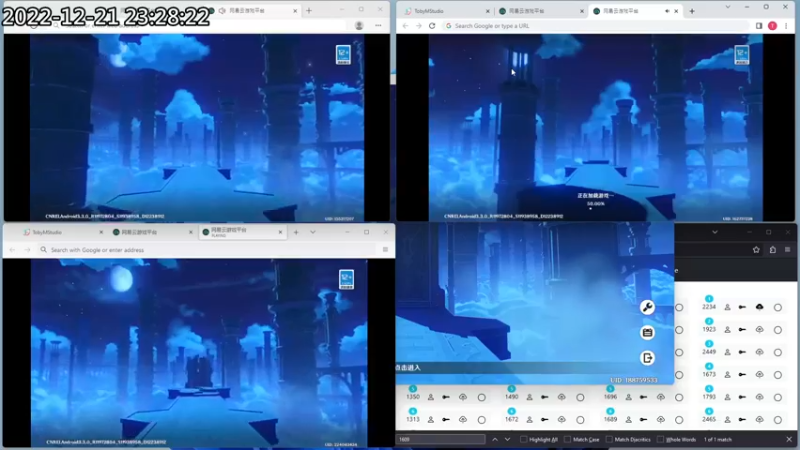The width and height of the screenshot is (800, 450).
Task: Open the profile icon in top-left Edge window
Action: click(359, 26)
